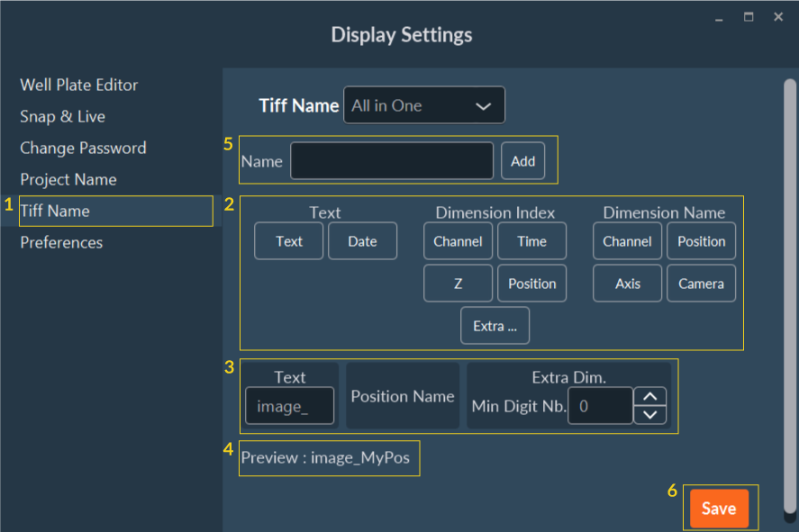Maximize the Display Settings window
Viewport: 799px width, 532px height.
pyautogui.click(x=749, y=17)
